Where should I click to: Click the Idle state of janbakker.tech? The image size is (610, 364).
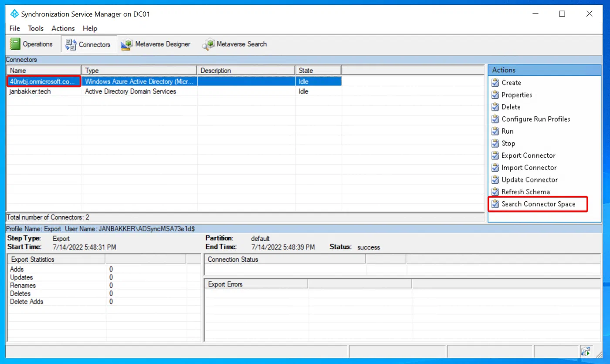point(303,91)
